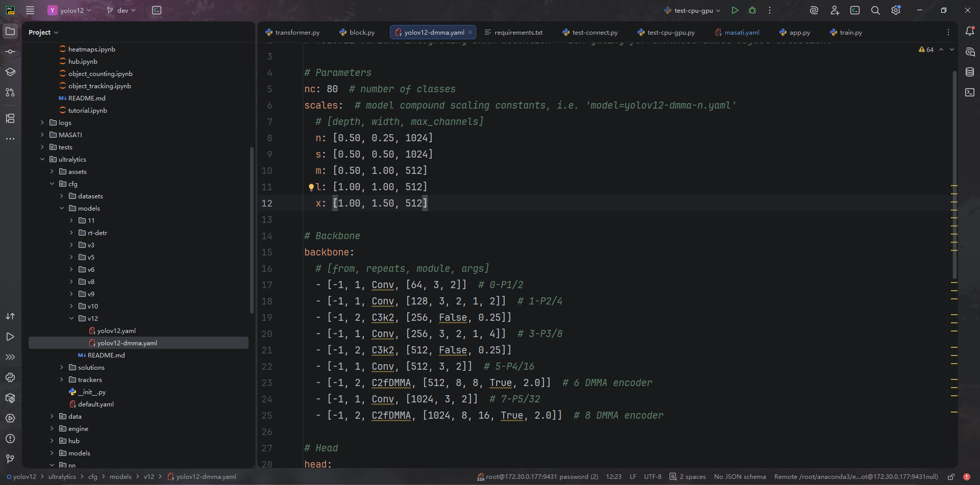Expand the logs folder

tap(42, 123)
